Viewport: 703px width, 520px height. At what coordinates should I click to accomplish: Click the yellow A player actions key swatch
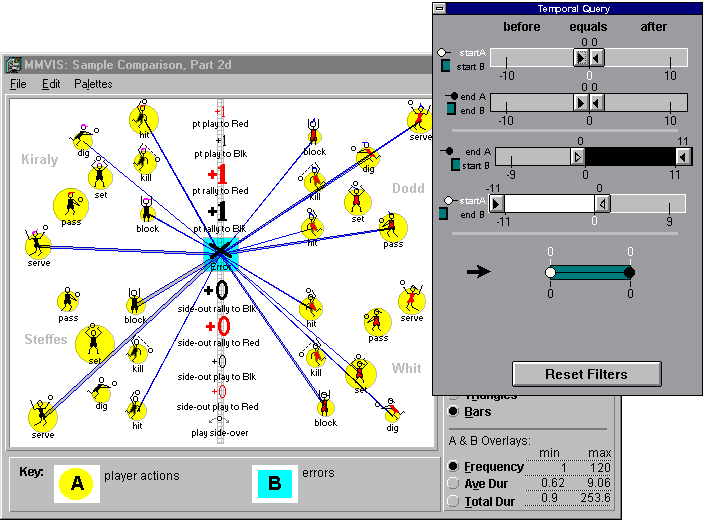[x=77, y=483]
